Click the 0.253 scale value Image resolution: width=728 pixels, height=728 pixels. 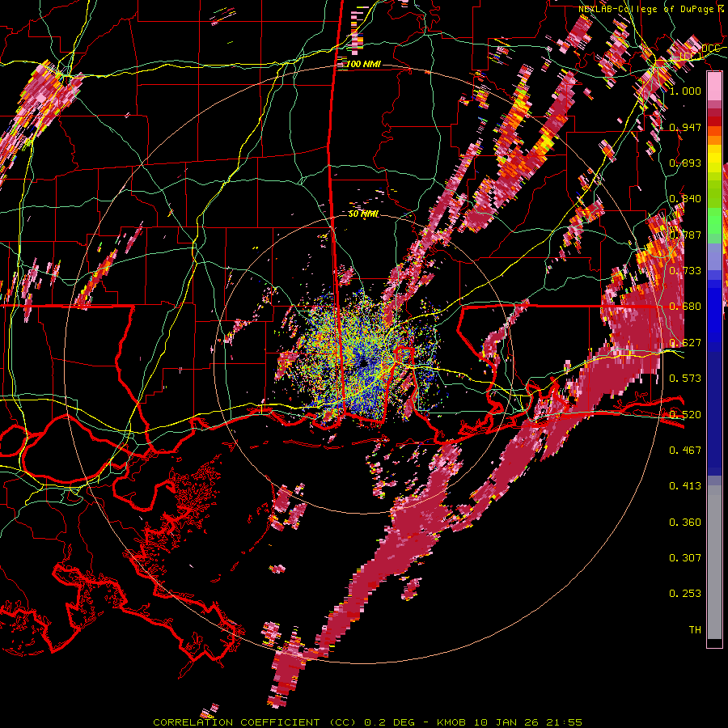(685, 594)
